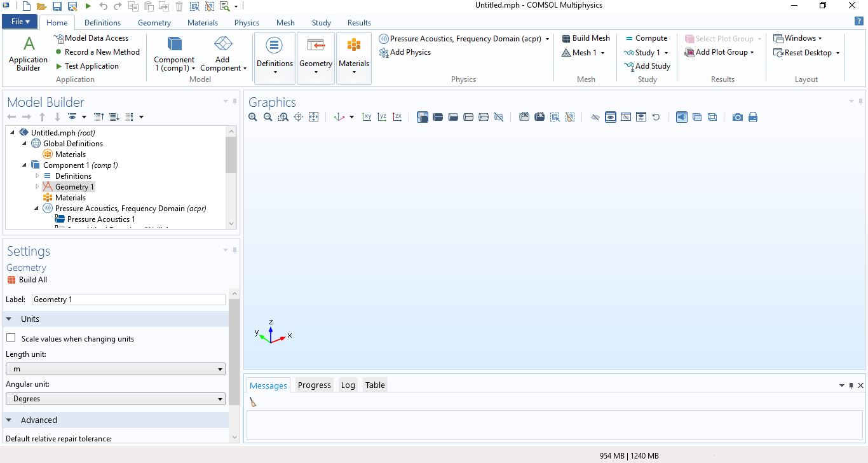Image resolution: width=868 pixels, height=463 pixels.
Task: Expand the Geometry 1 tree node
Action: pos(37,187)
